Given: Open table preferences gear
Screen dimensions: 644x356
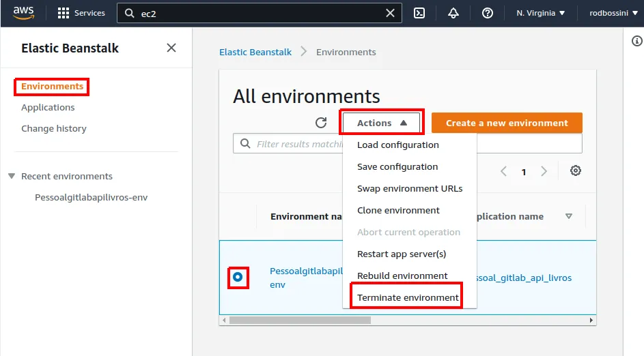Looking at the screenshot, I should coord(576,170).
